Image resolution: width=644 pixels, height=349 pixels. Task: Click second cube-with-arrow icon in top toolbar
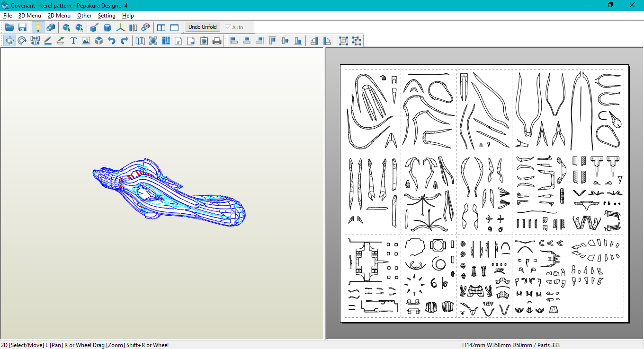79,27
